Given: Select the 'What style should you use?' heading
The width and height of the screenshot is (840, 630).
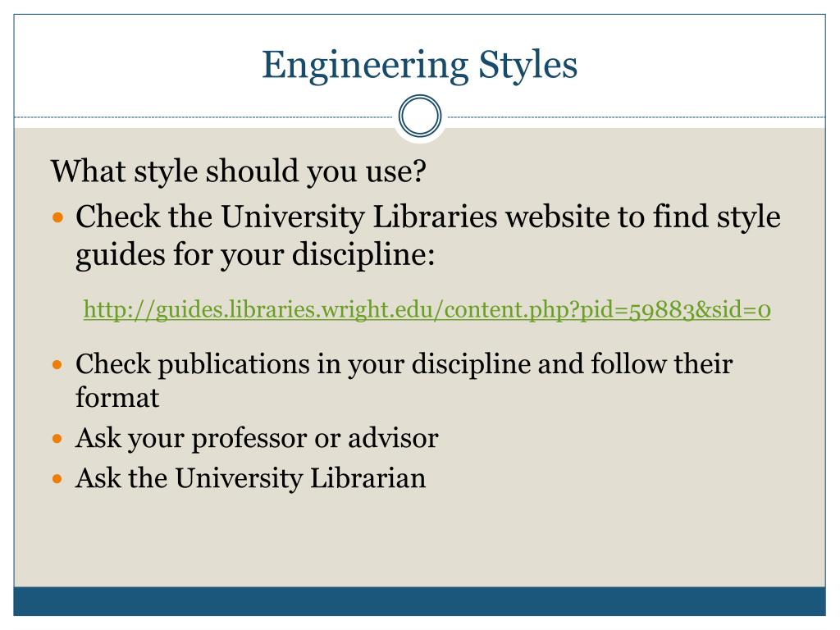Looking at the screenshot, I should (x=239, y=172).
